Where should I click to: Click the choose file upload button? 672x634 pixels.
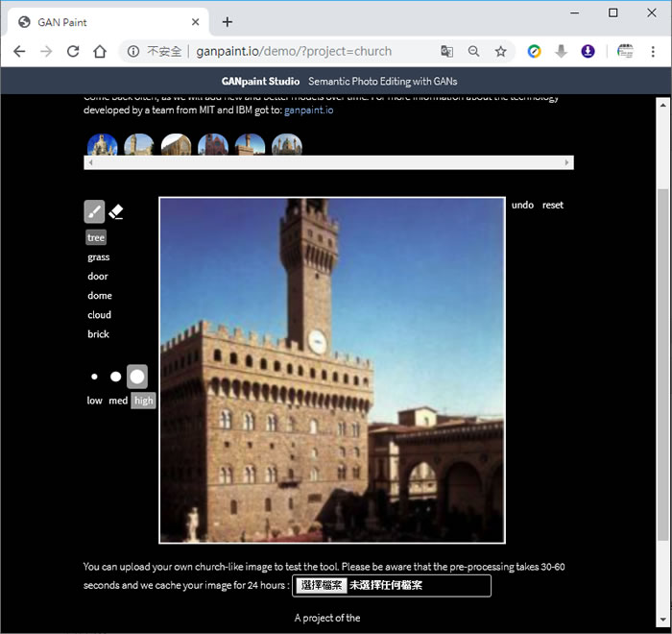click(x=321, y=585)
